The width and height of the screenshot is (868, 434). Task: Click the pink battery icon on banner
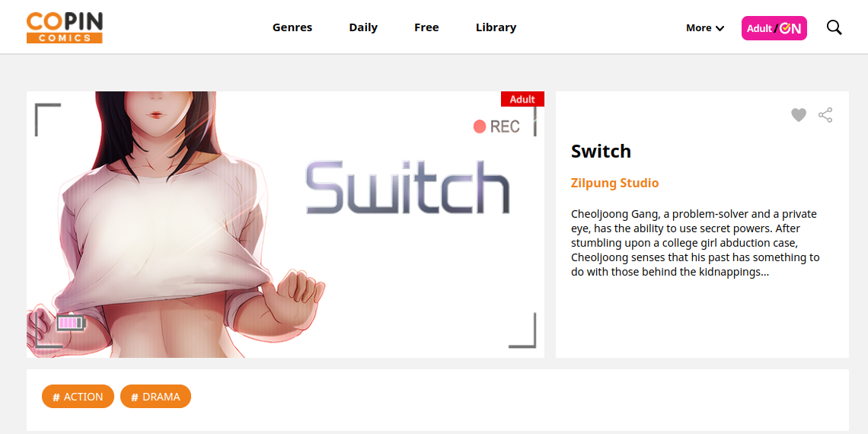(x=71, y=323)
